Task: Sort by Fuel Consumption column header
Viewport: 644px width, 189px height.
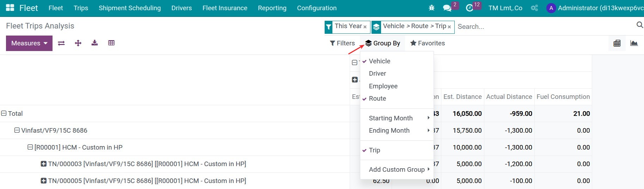Action: [563, 96]
